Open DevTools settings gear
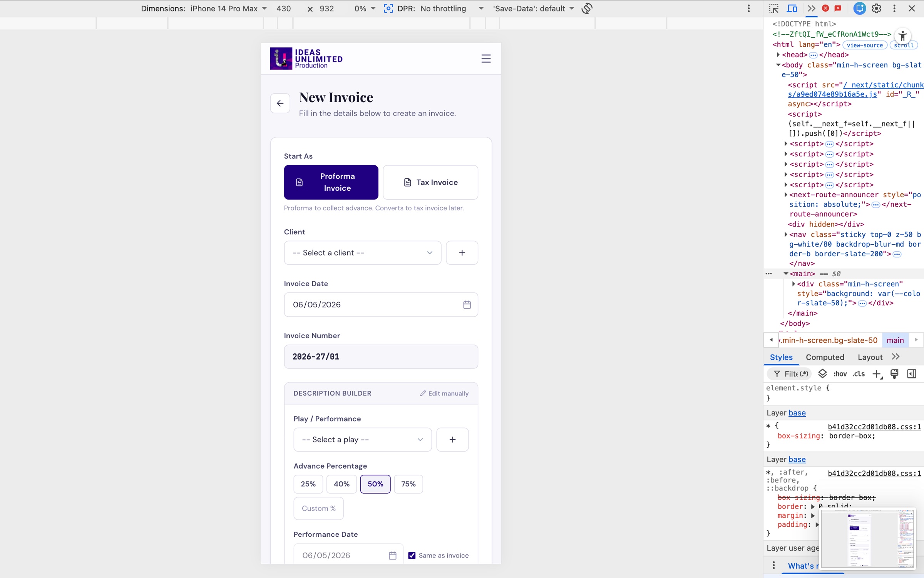Viewport: 924px width, 578px height. tap(877, 8)
